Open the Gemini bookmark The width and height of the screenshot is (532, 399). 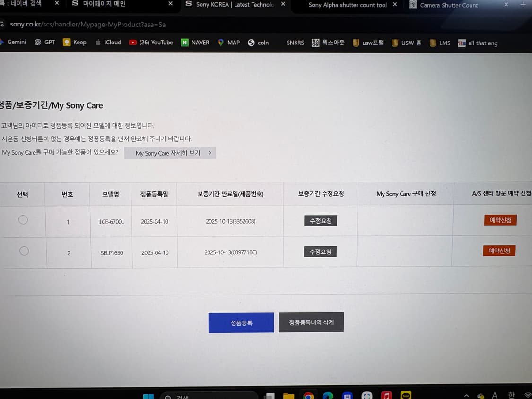[14, 42]
